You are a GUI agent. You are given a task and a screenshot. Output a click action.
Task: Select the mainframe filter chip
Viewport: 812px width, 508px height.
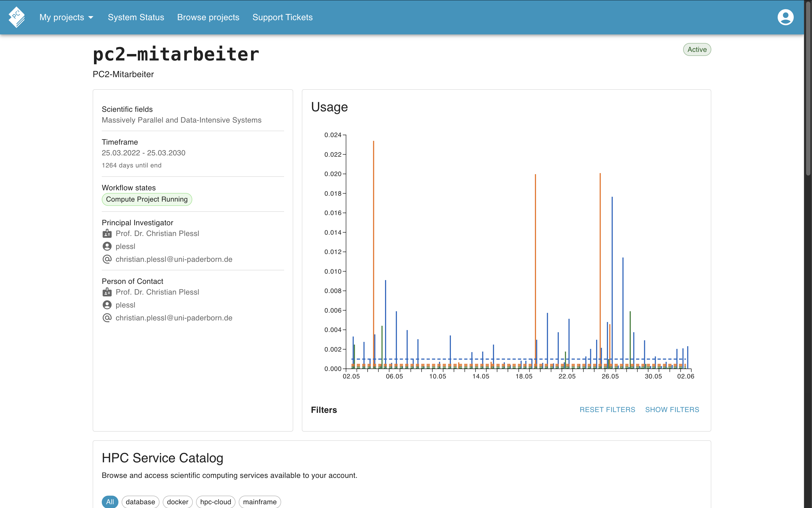(x=260, y=502)
